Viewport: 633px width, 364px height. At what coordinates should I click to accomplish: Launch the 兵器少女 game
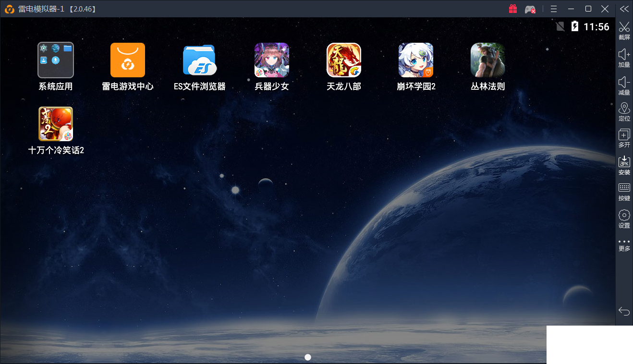point(272,60)
